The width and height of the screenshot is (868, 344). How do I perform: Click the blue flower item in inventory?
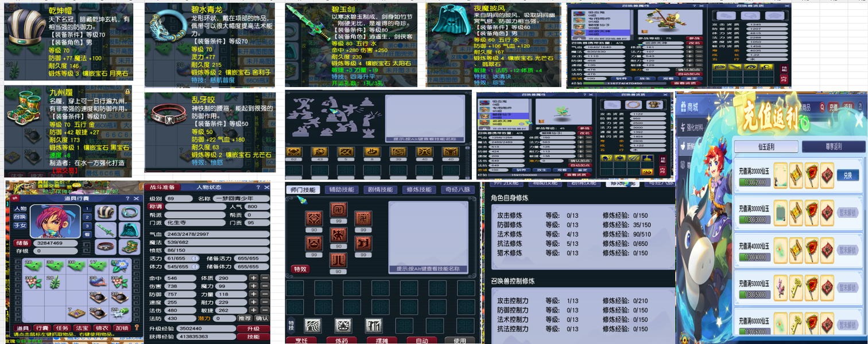coord(119,266)
